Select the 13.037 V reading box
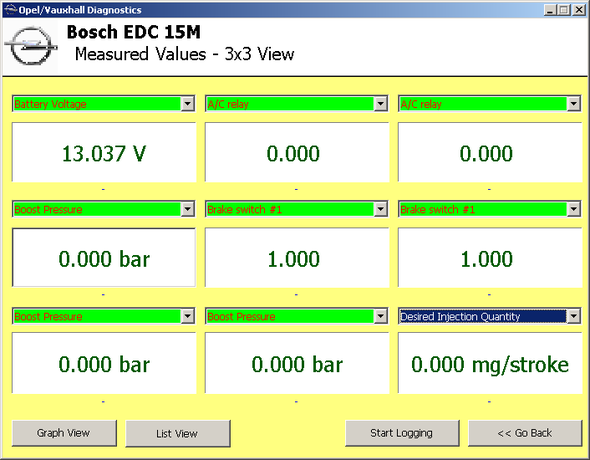590x460 pixels. point(104,152)
